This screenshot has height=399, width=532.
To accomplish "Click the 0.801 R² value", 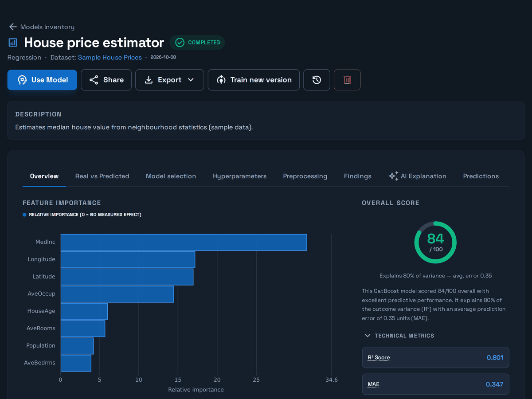I will click(x=495, y=357).
